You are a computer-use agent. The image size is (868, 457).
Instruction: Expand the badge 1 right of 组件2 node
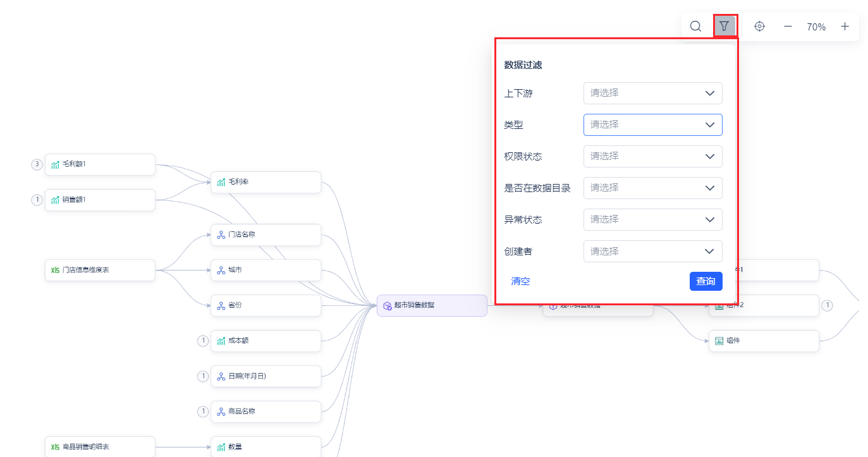tap(827, 305)
